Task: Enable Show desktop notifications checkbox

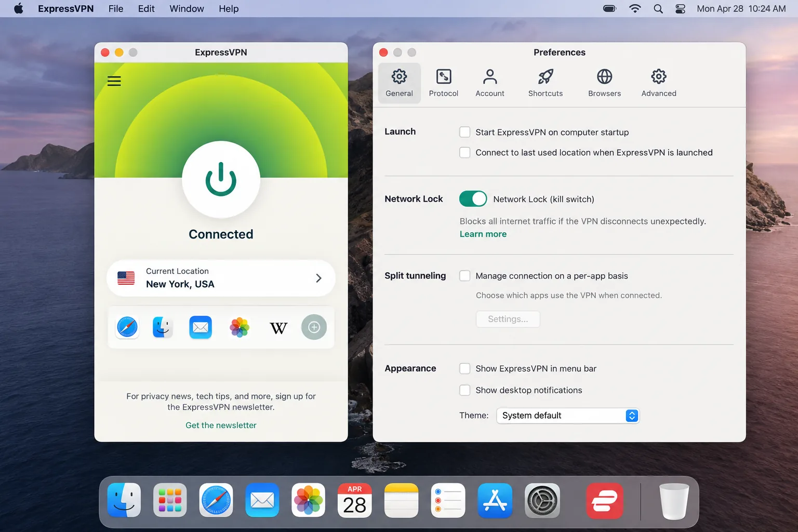Action: (465, 390)
